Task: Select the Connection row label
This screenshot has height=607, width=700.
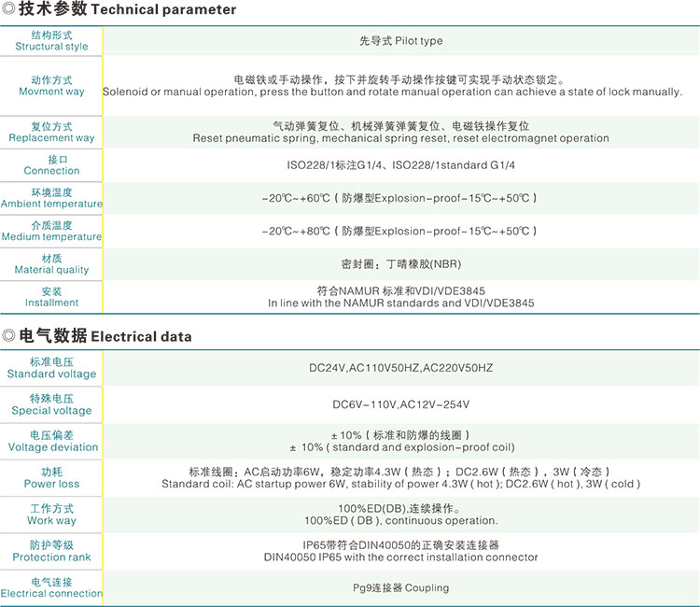Action: point(51,165)
